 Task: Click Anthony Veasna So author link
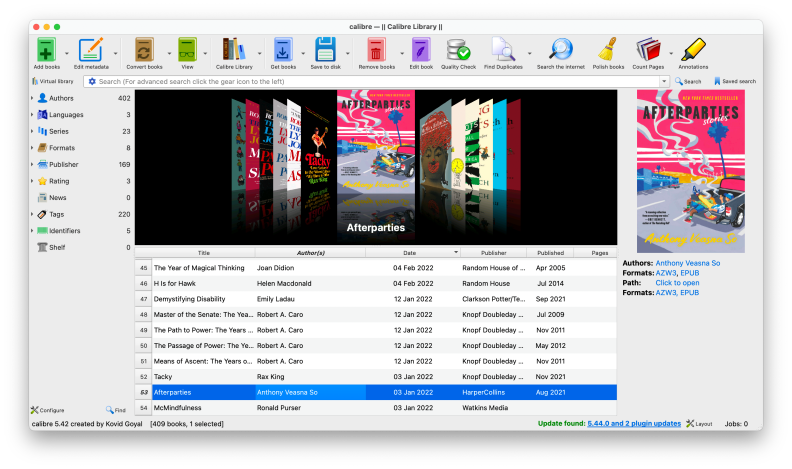coord(687,263)
